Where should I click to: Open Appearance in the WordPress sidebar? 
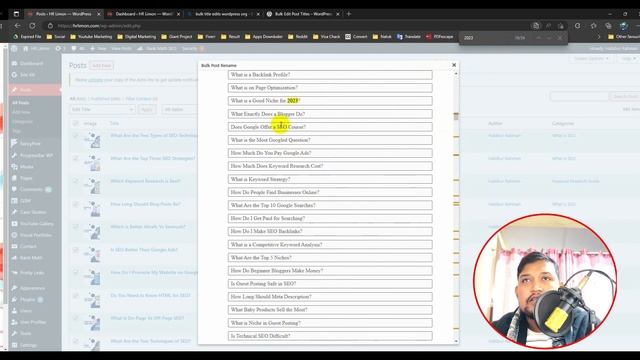32,288
